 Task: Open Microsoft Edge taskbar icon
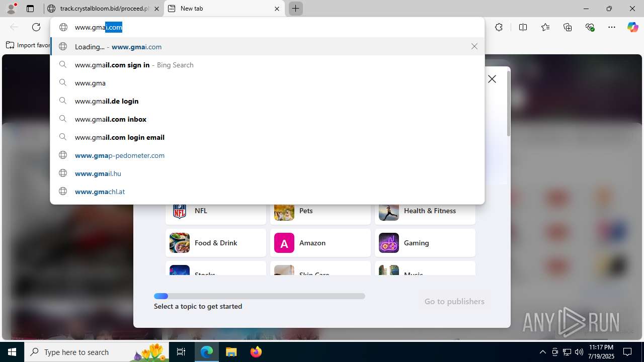[x=207, y=352]
